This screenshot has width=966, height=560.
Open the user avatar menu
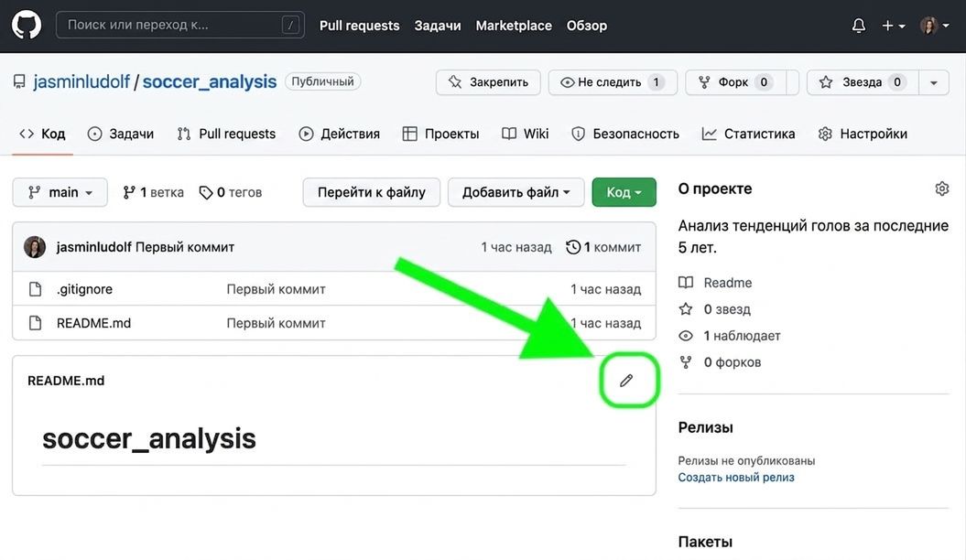point(934,26)
